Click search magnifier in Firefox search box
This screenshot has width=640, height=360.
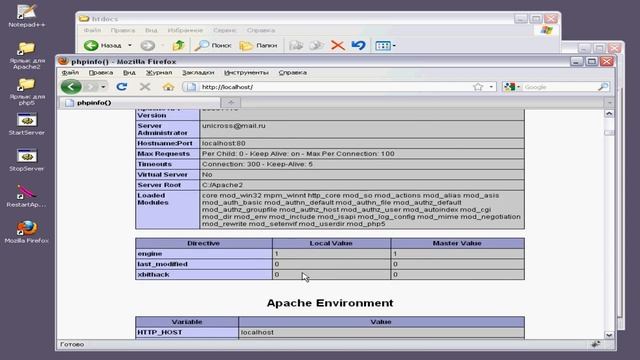(603, 87)
